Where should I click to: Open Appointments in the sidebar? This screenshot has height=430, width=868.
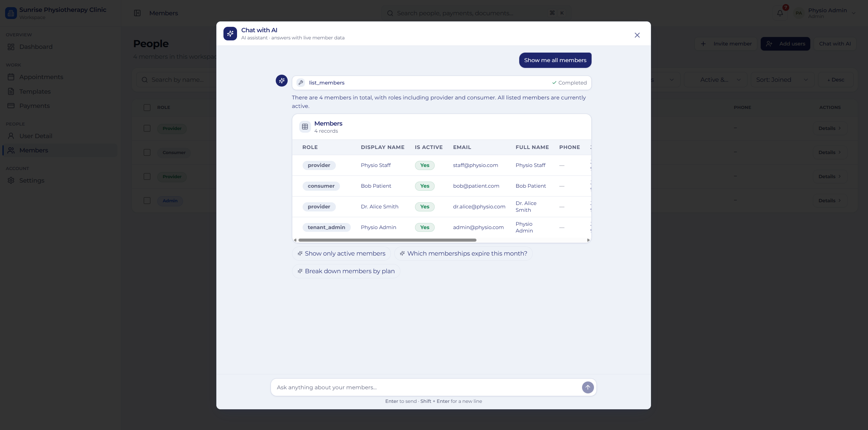click(x=60, y=77)
